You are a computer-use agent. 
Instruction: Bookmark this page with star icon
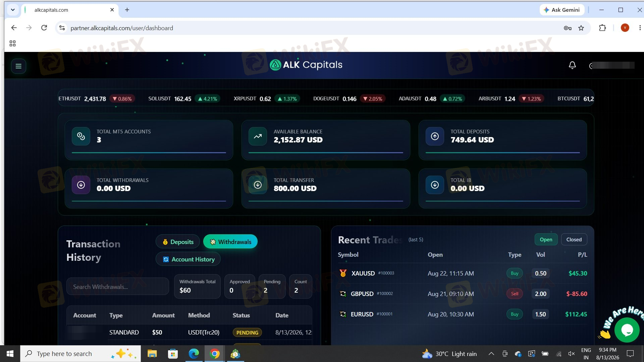581,28
